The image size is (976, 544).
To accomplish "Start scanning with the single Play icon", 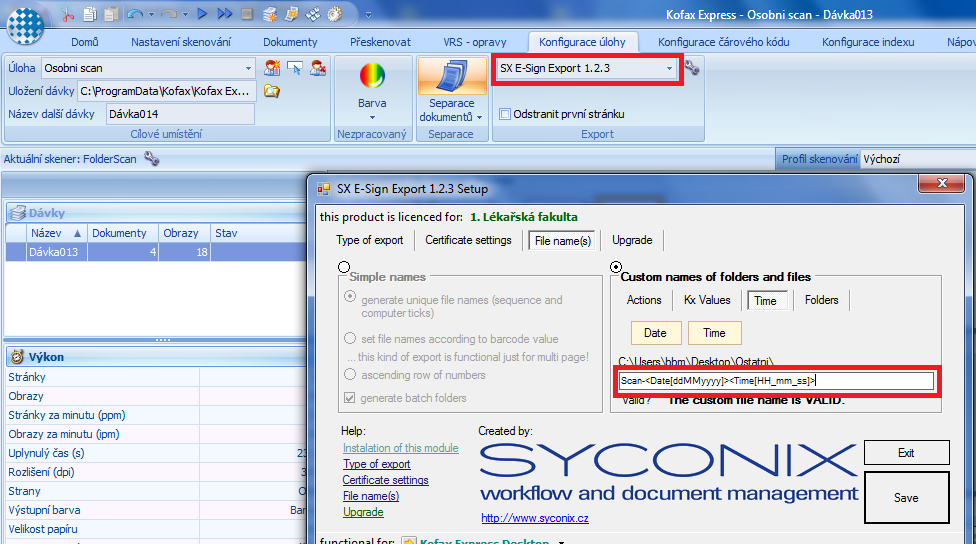I will pos(202,14).
